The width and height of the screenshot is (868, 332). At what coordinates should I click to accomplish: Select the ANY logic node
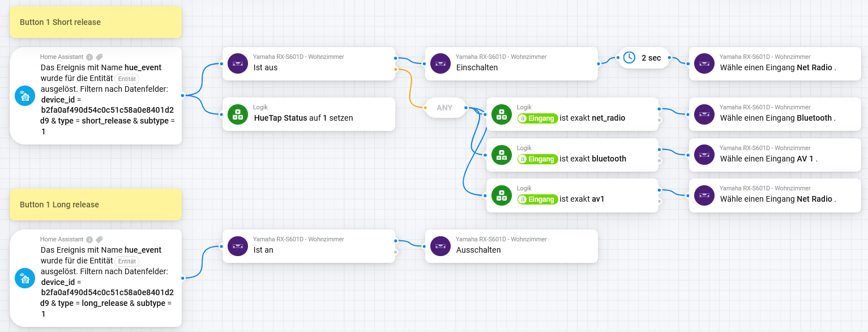click(445, 108)
